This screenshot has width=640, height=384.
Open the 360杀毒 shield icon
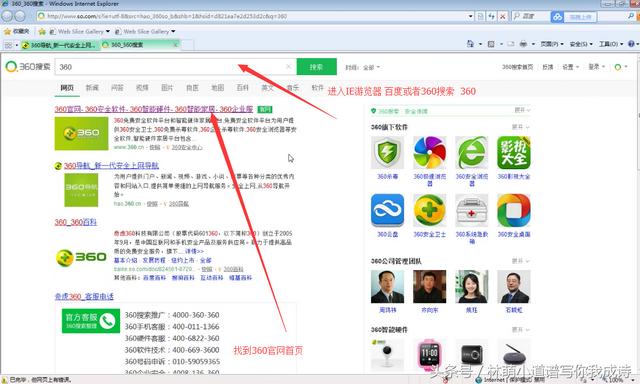tap(387, 153)
